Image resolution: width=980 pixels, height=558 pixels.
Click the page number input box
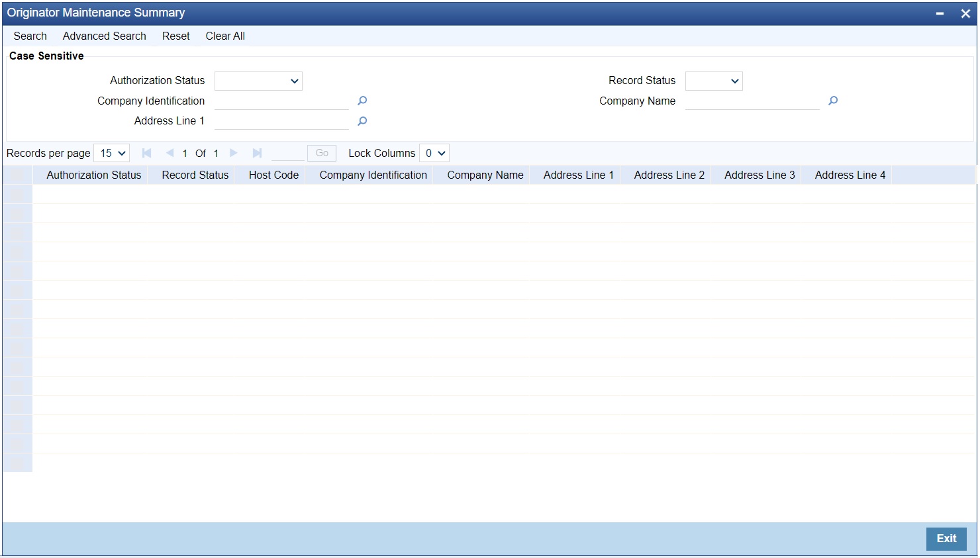click(287, 153)
